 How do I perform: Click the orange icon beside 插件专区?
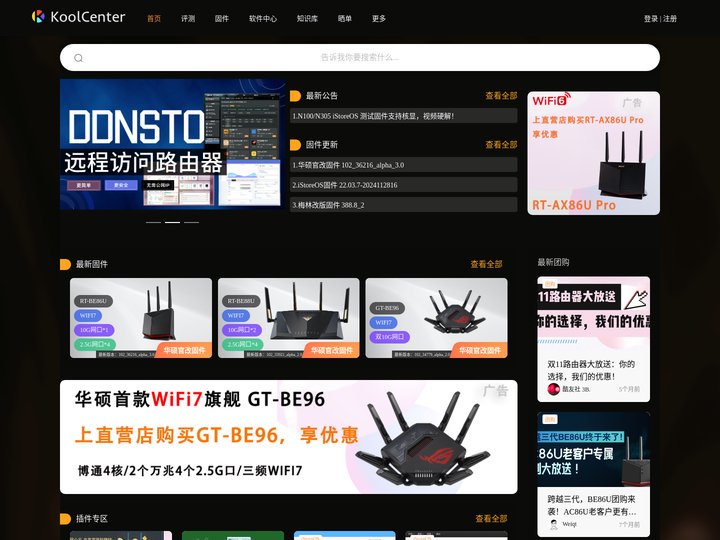point(66,519)
